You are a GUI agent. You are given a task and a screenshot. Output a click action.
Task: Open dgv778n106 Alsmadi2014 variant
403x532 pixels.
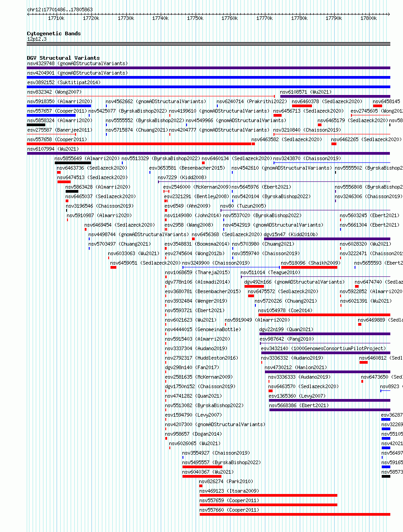point(197,282)
